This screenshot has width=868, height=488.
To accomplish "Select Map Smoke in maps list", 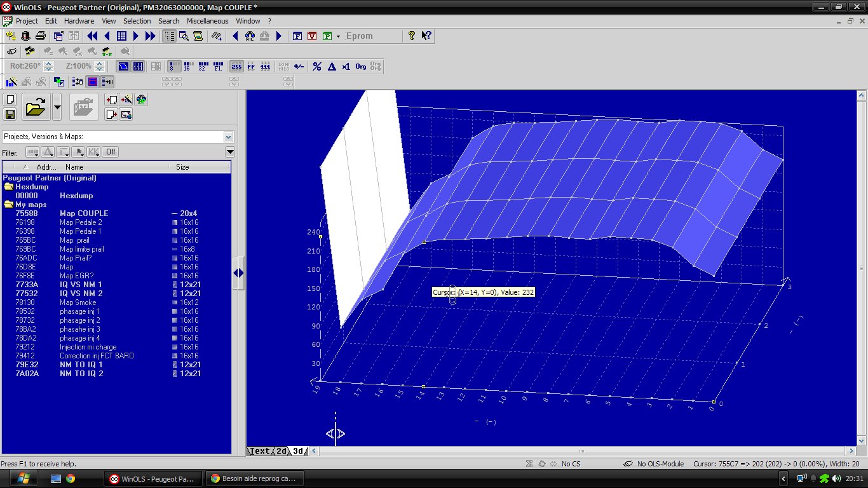I will point(78,302).
